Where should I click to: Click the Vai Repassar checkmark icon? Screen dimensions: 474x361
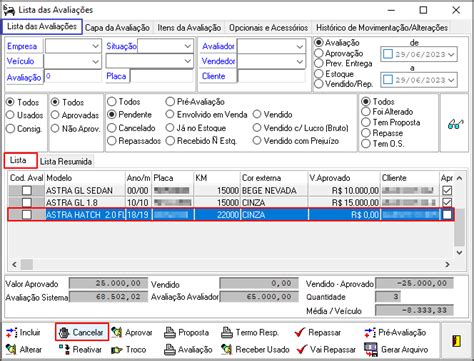point(301,349)
